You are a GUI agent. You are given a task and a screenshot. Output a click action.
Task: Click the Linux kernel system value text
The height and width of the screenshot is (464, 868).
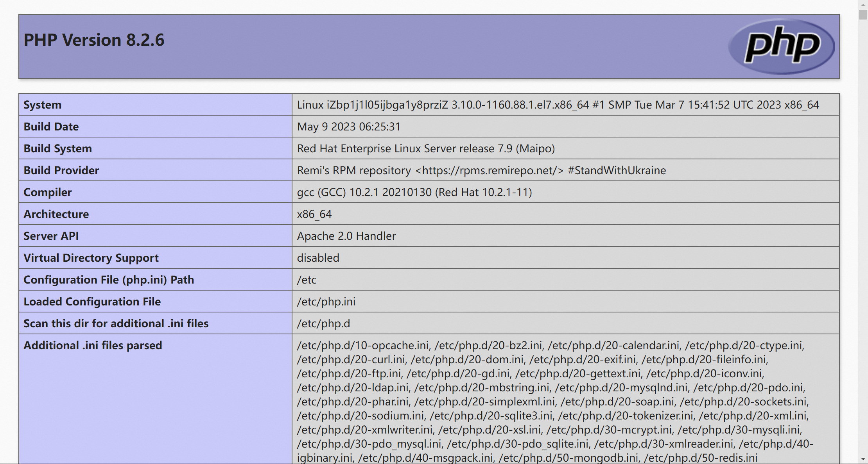tap(558, 105)
